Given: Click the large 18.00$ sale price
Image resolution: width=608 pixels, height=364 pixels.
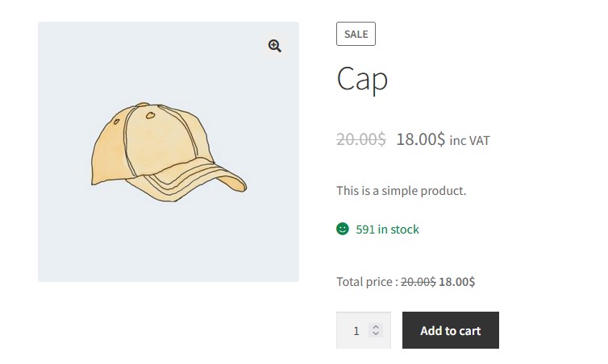Looking at the screenshot, I should click(x=420, y=139).
